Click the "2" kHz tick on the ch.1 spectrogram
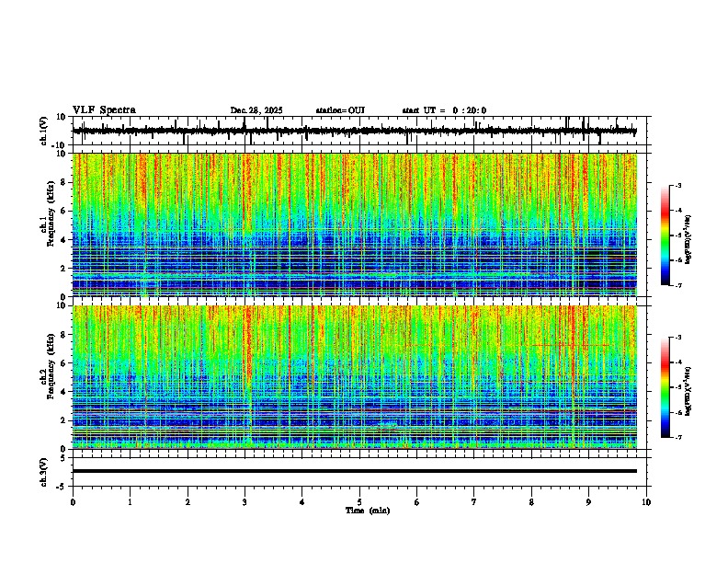 click(63, 268)
